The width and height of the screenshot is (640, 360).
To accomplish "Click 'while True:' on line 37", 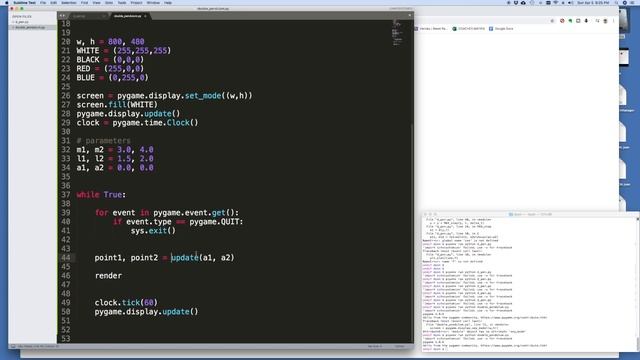I will coord(101,195).
